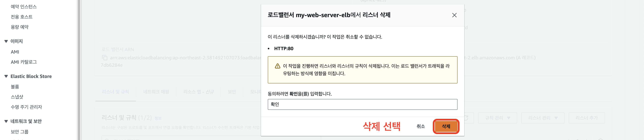This screenshot has width=644, height=140.
Task: Close the listener delete dialog
Action: (454, 15)
